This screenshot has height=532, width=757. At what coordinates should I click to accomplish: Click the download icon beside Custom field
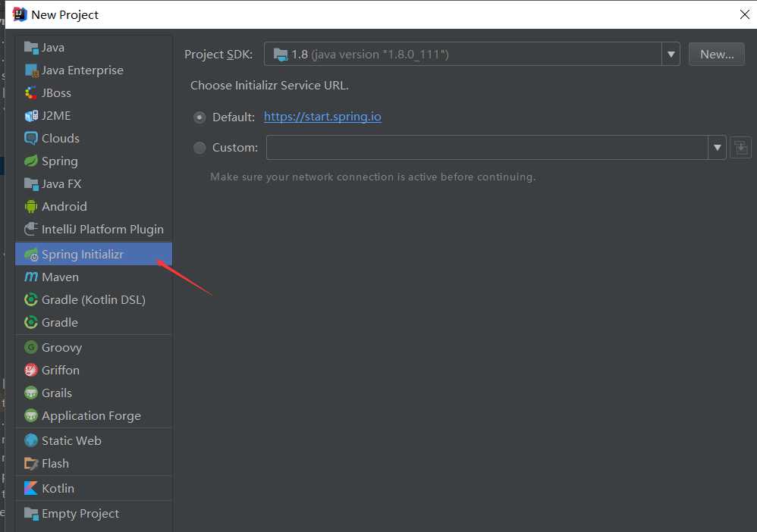coord(740,148)
